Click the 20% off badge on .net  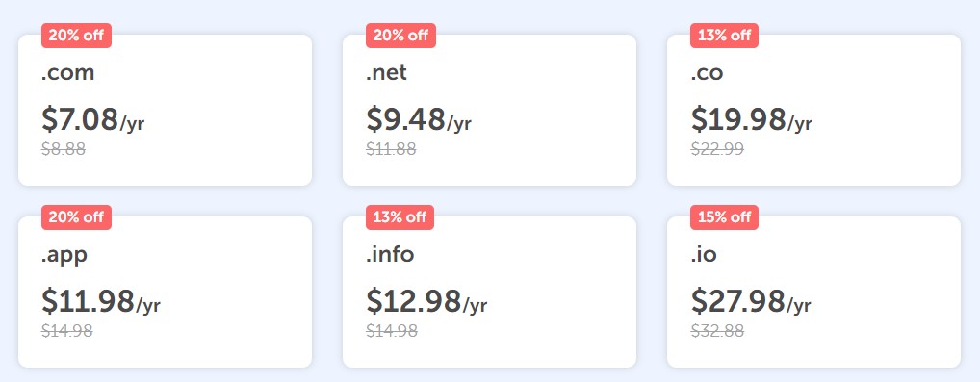click(400, 36)
